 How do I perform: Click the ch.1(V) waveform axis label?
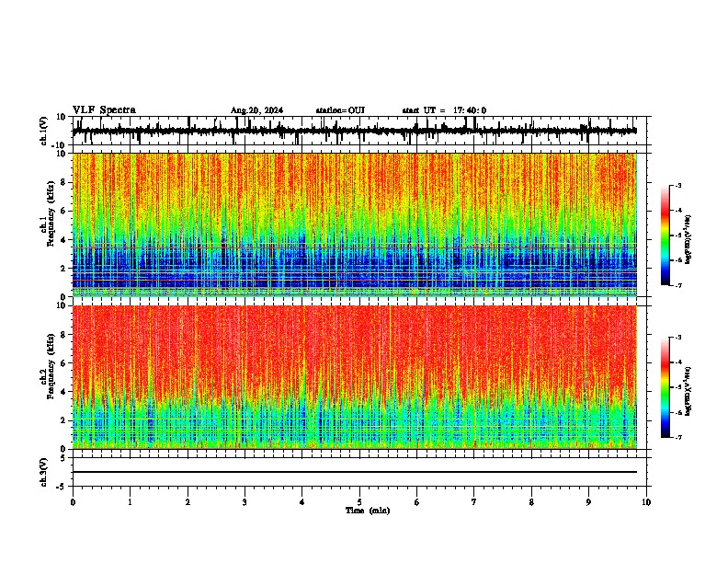[44, 131]
